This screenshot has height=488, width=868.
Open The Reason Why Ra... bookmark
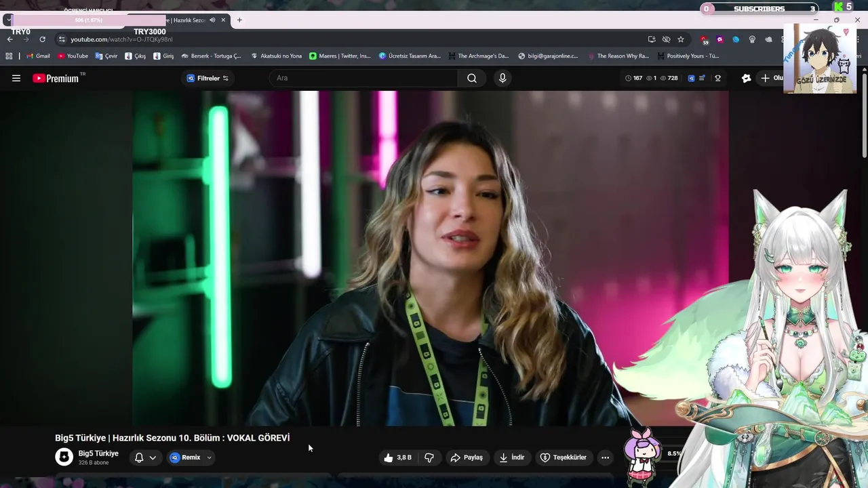(618, 56)
